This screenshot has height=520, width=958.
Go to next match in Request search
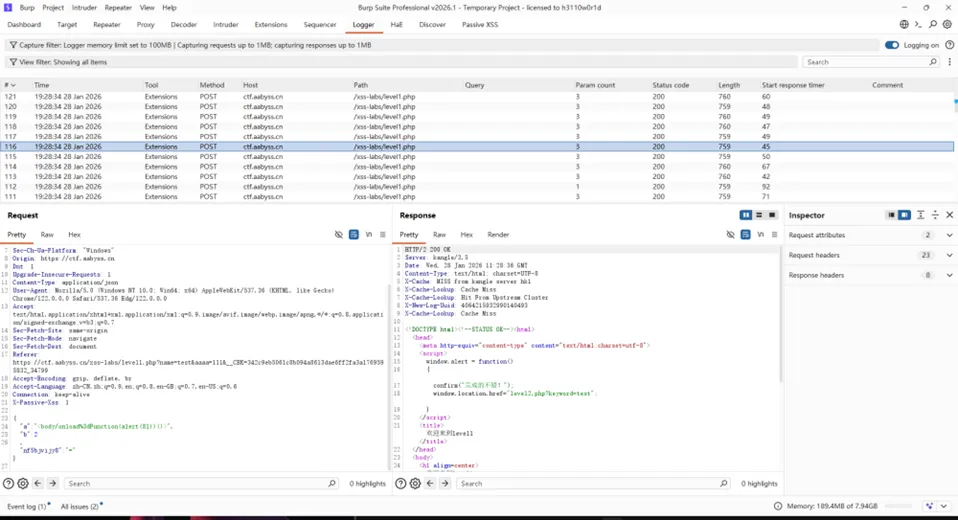point(53,483)
